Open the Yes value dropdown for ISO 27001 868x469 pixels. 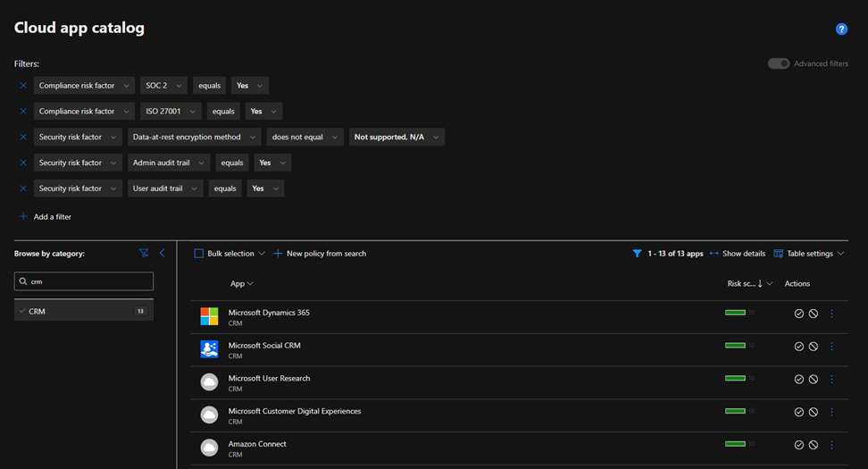(264, 112)
